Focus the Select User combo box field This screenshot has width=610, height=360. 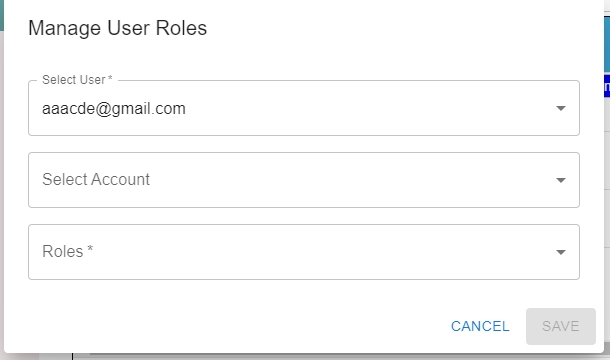(304, 108)
